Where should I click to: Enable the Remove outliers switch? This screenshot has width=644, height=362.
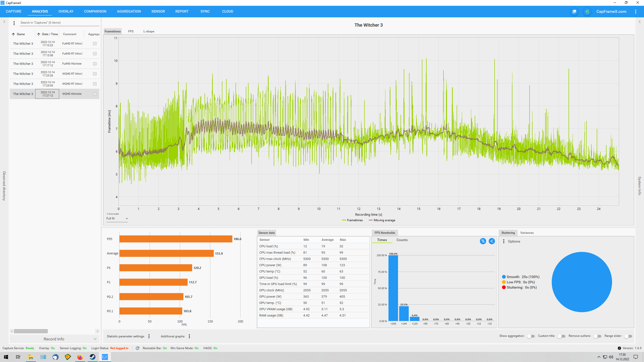597,336
